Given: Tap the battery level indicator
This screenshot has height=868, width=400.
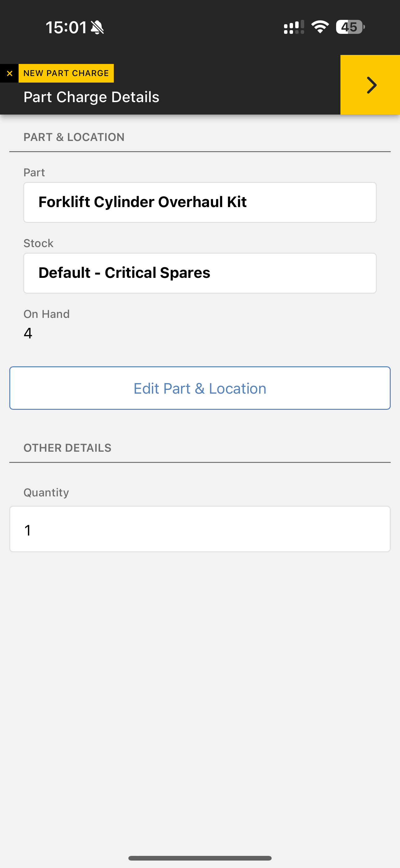Looking at the screenshot, I should (350, 27).
